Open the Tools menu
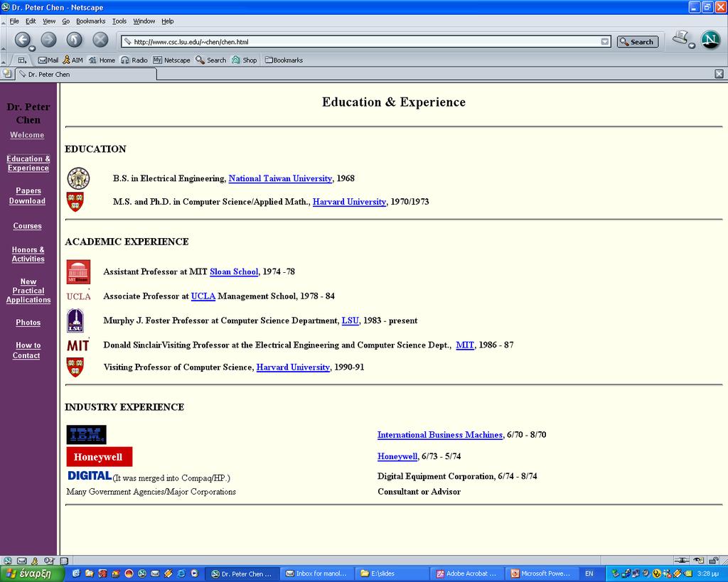The height and width of the screenshot is (582, 728). tap(119, 21)
